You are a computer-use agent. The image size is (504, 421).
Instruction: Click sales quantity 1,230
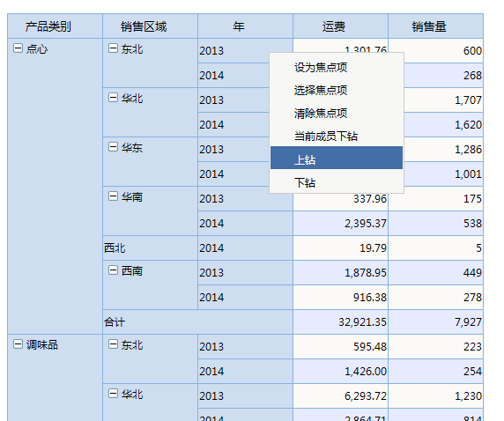pyautogui.click(x=435, y=396)
